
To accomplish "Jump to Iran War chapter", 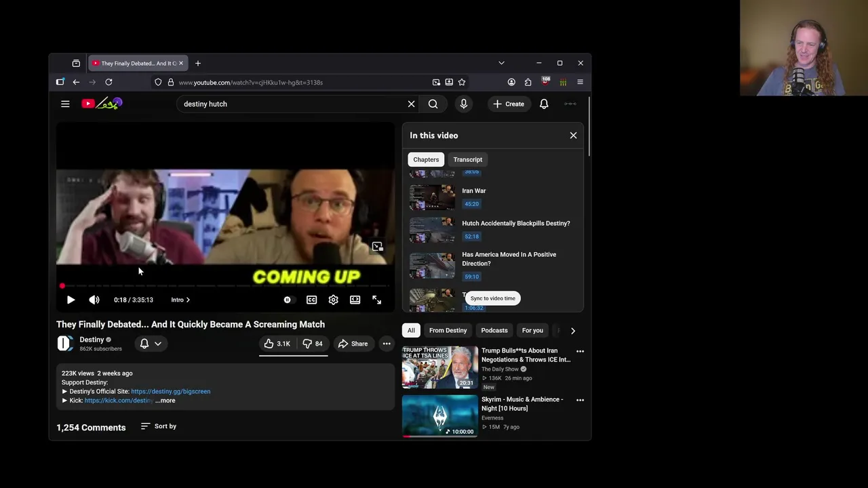I will 474,190.
